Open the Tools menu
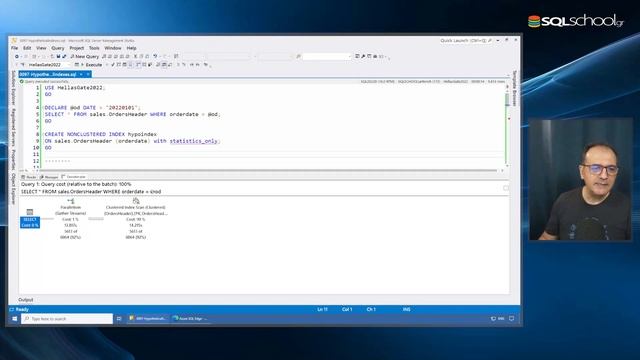 click(x=94, y=48)
